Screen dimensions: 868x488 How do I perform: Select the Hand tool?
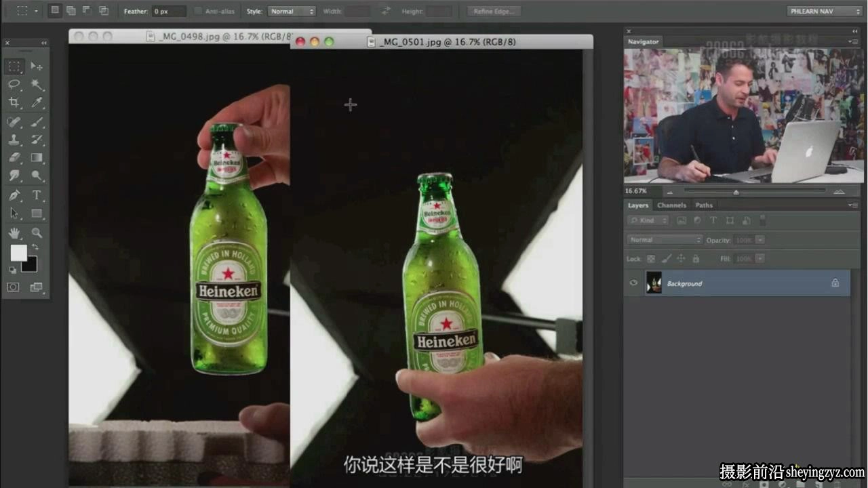(x=14, y=232)
